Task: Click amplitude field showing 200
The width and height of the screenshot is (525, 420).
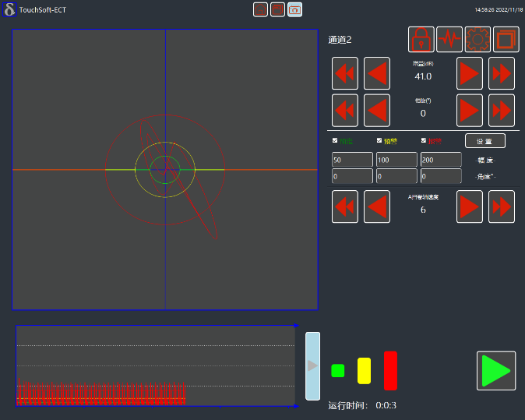Action: pyautogui.click(x=441, y=160)
